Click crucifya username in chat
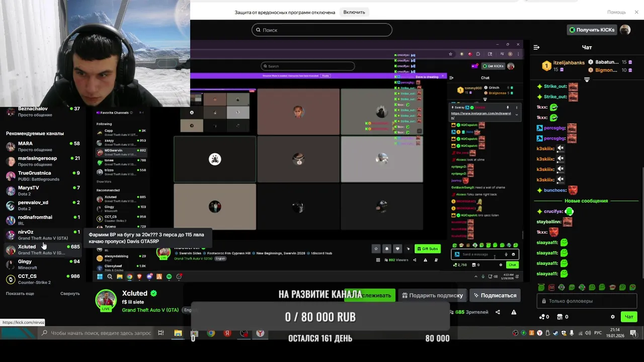The image size is (644, 362). [553, 212]
